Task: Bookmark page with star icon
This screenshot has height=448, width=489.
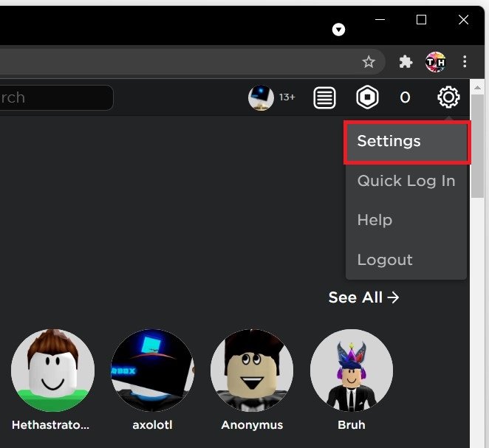Action: click(369, 62)
